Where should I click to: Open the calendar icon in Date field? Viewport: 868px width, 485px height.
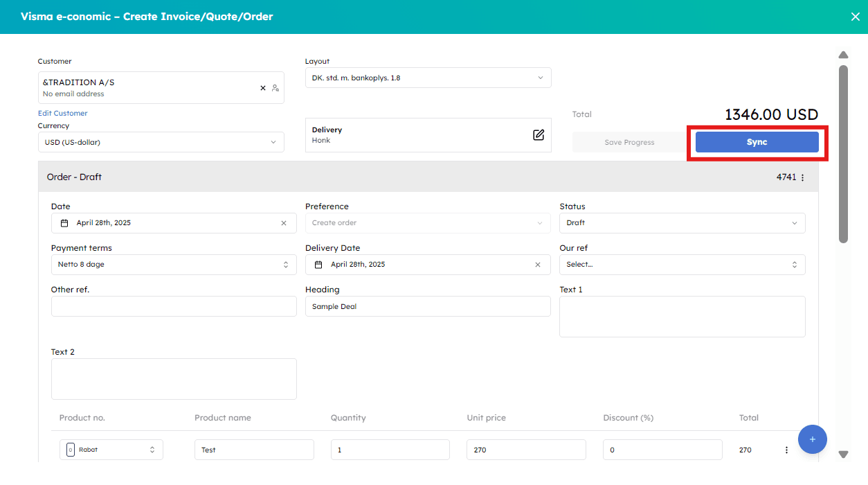coord(64,223)
